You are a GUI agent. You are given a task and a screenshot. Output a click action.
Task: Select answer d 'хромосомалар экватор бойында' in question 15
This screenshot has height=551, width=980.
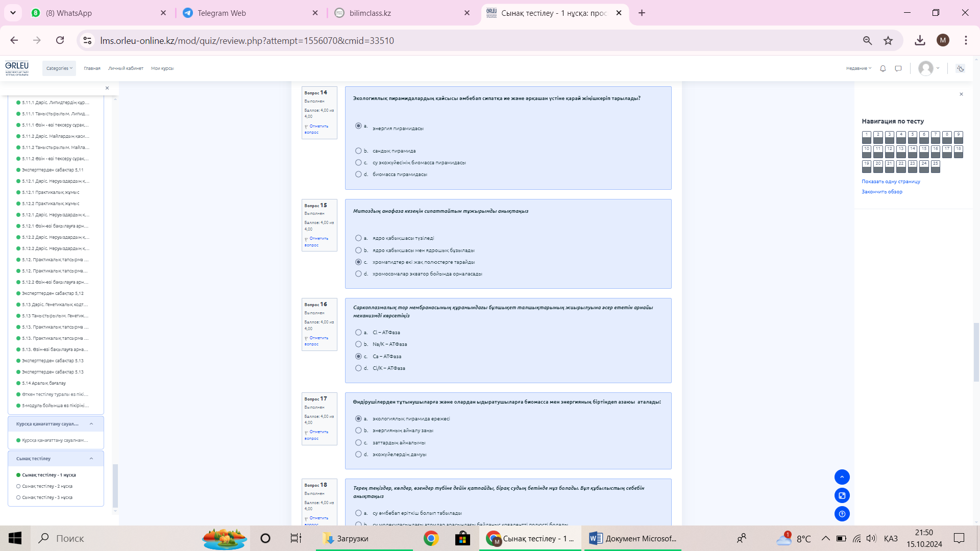(x=358, y=274)
